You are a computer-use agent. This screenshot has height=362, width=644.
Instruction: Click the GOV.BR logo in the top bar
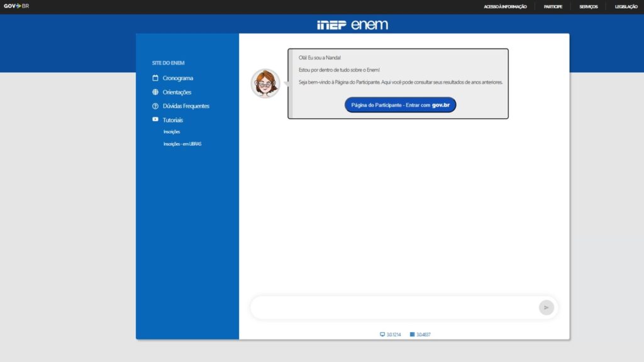(16, 6)
